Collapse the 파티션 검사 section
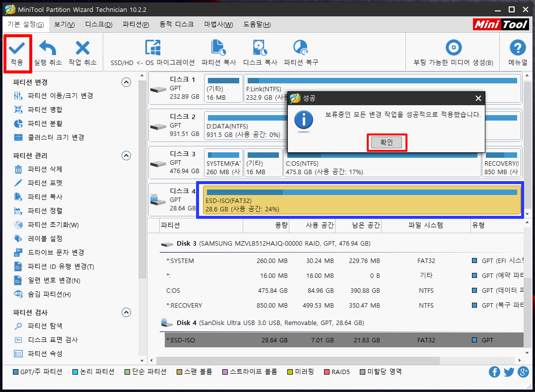The height and width of the screenshot is (392, 535). click(126, 313)
